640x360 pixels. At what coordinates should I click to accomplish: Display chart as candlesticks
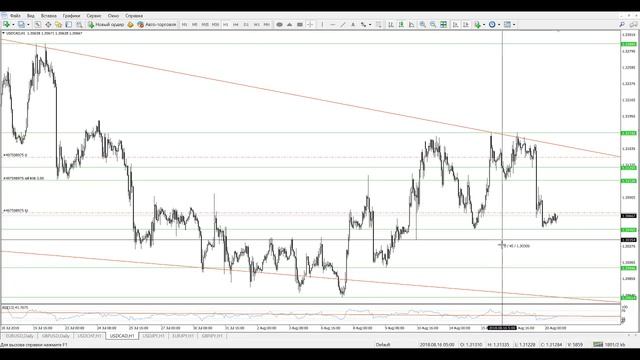coord(401,24)
